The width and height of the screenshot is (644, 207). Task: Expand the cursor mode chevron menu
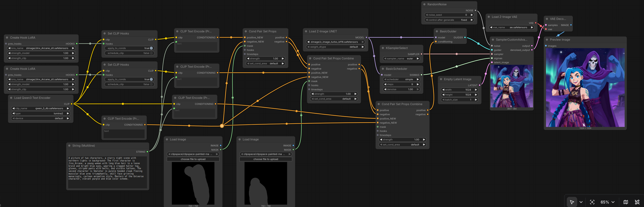click(581, 202)
